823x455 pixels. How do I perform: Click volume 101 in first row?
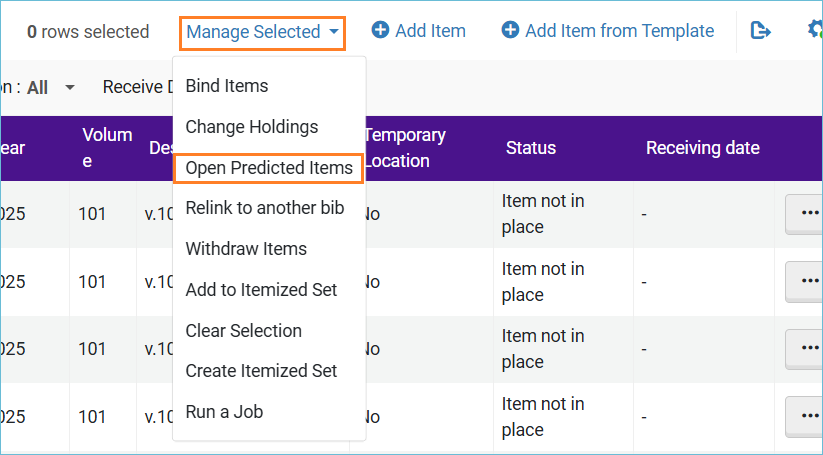pos(92,214)
